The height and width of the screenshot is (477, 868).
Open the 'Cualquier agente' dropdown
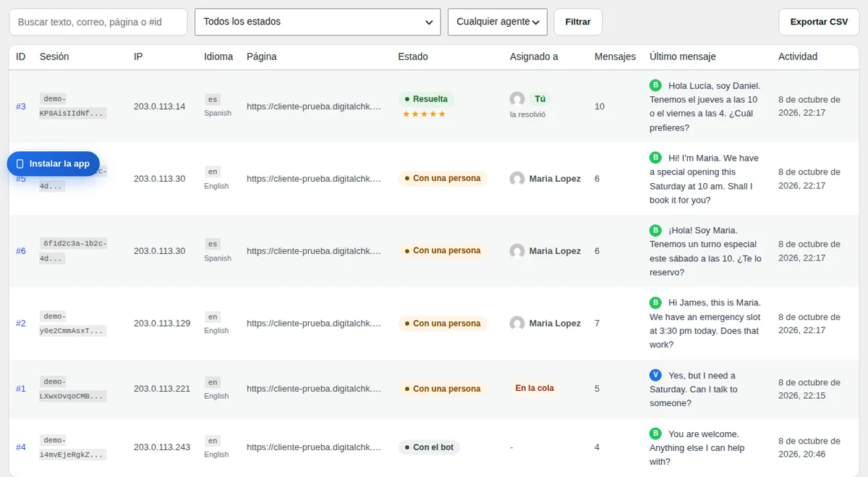pos(498,22)
